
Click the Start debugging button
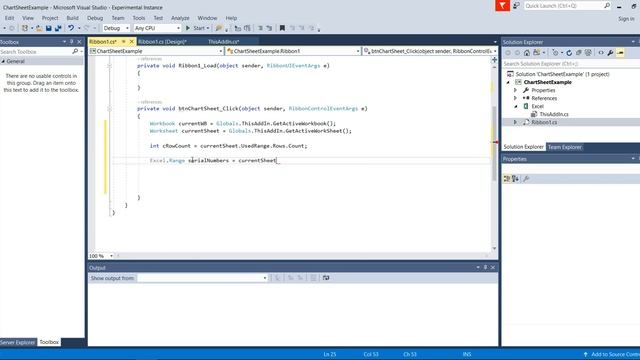pyautogui.click(x=196, y=28)
